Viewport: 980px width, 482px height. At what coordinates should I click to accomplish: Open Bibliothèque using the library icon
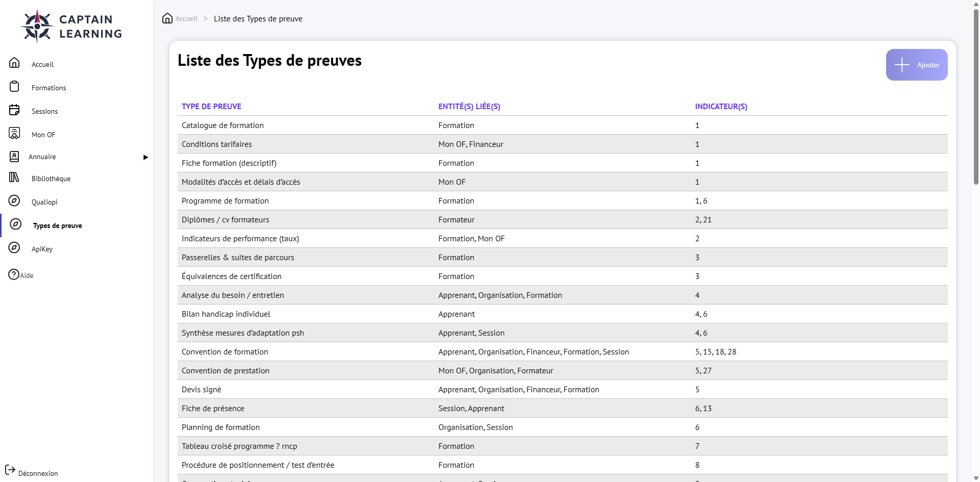tap(14, 177)
